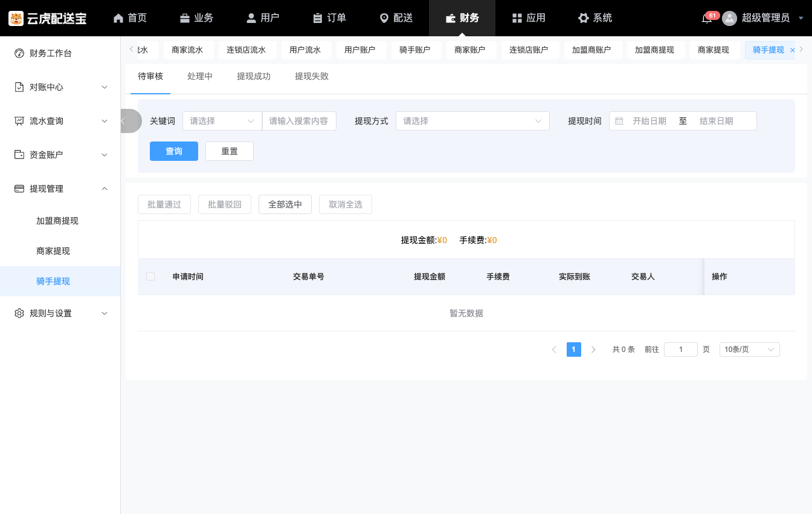Open the 配送 top navigation menu
The height and width of the screenshot is (514, 812).
pyautogui.click(x=396, y=18)
